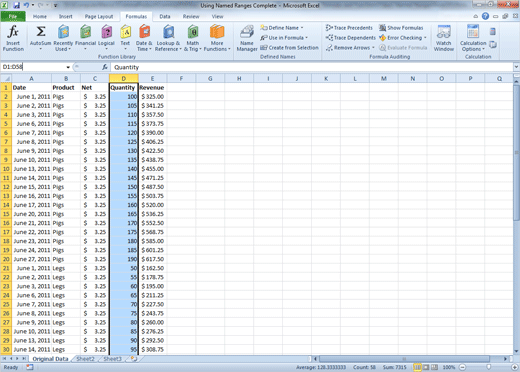Switch to Normal view in status bar
The image size is (520, 372).
click(417, 367)
